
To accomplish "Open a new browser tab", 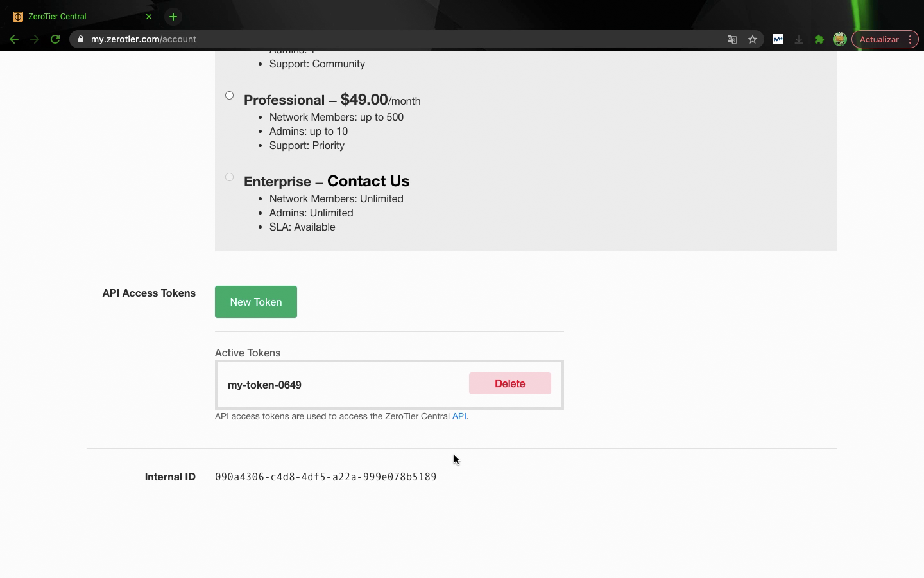I will tap(173, 17).
